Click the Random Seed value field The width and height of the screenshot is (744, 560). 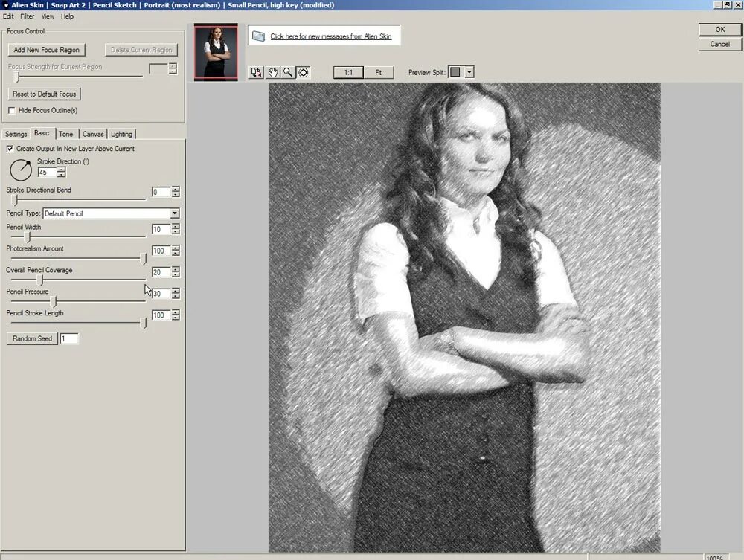[69, 338]
